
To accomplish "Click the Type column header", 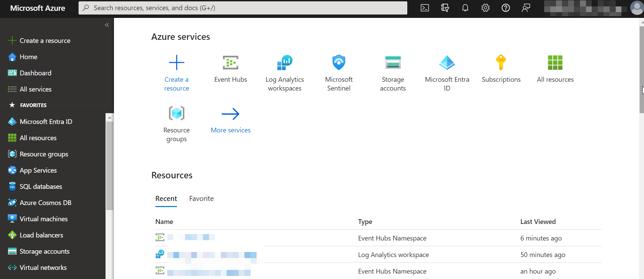I will [365, 222].
